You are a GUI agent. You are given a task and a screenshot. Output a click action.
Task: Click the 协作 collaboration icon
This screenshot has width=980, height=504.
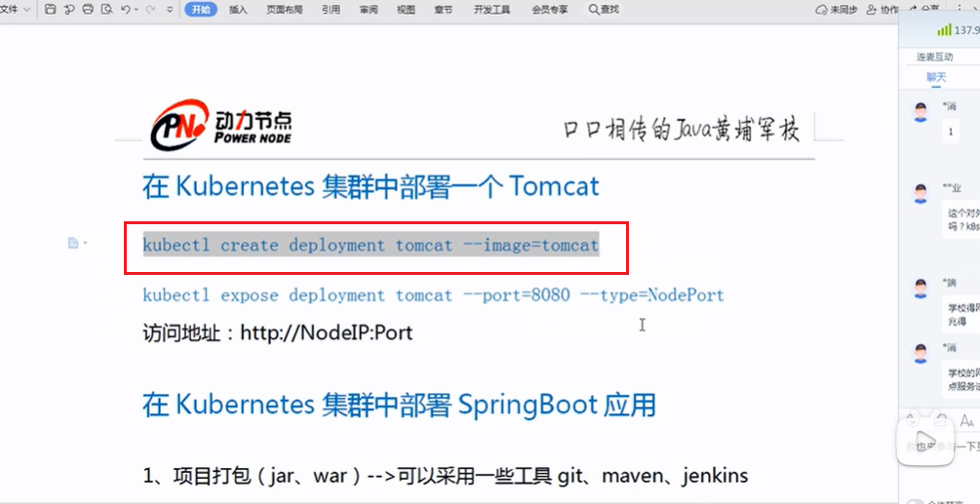pos(871,10)
